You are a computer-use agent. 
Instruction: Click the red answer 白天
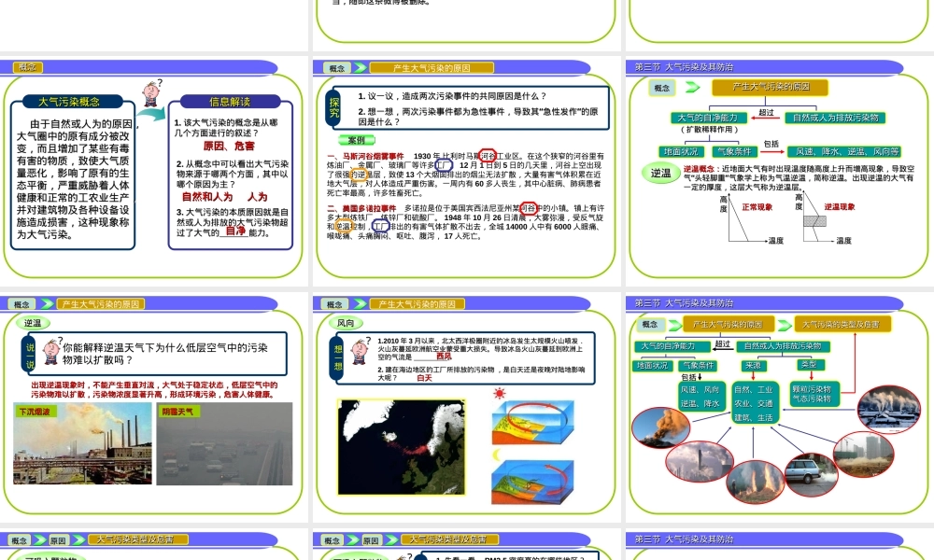click(x=424, y=378)
